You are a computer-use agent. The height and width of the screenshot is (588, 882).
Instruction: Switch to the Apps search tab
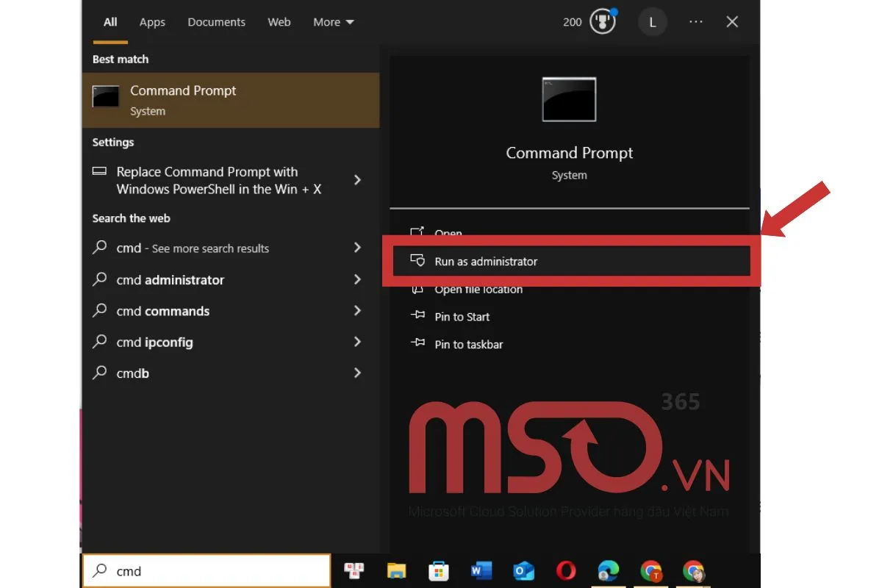pos(152,22)
